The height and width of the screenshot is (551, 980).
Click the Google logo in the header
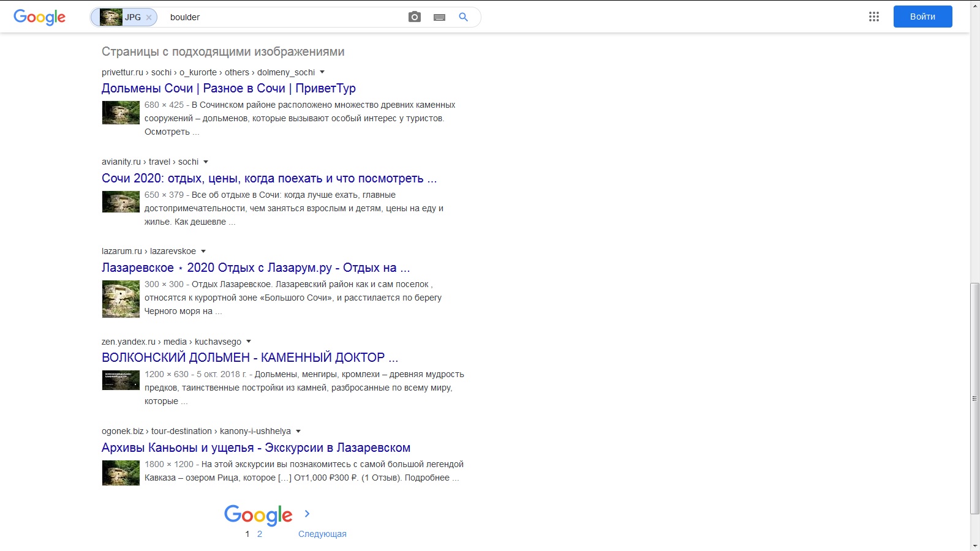click(39, 17)
